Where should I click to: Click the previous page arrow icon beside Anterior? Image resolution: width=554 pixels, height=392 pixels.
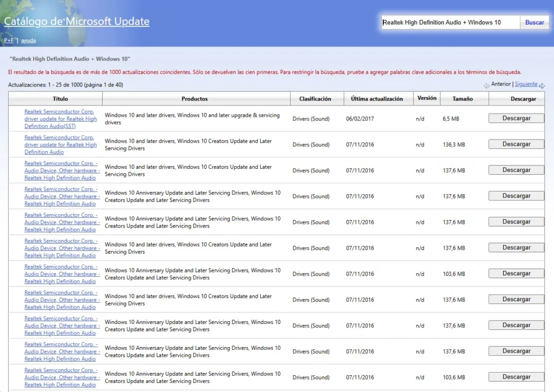pos(486,85)
